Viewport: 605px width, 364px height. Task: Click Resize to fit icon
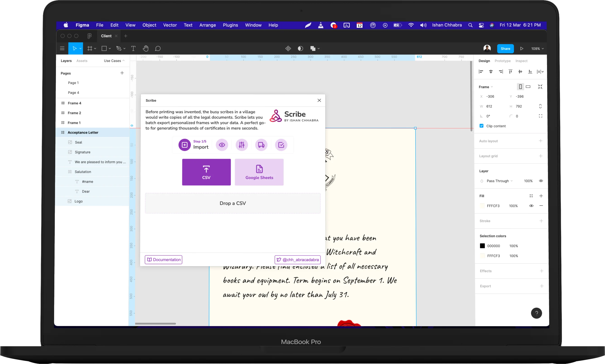click(540, 87)
